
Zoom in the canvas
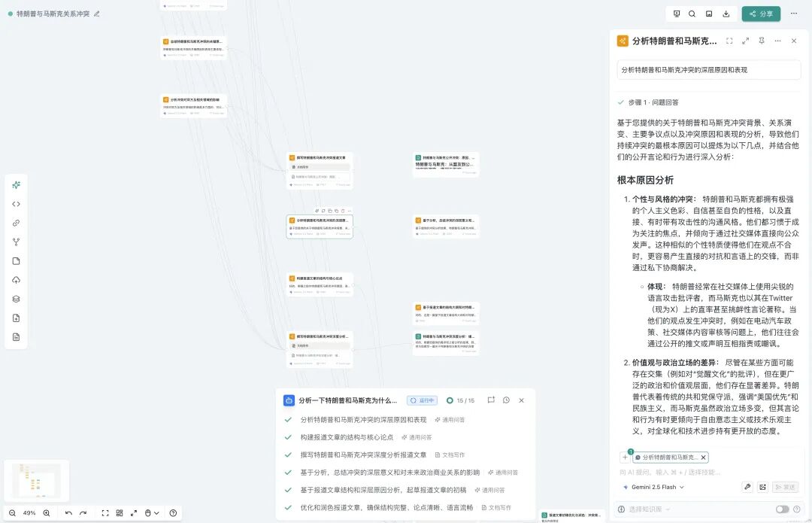(47, 513)
